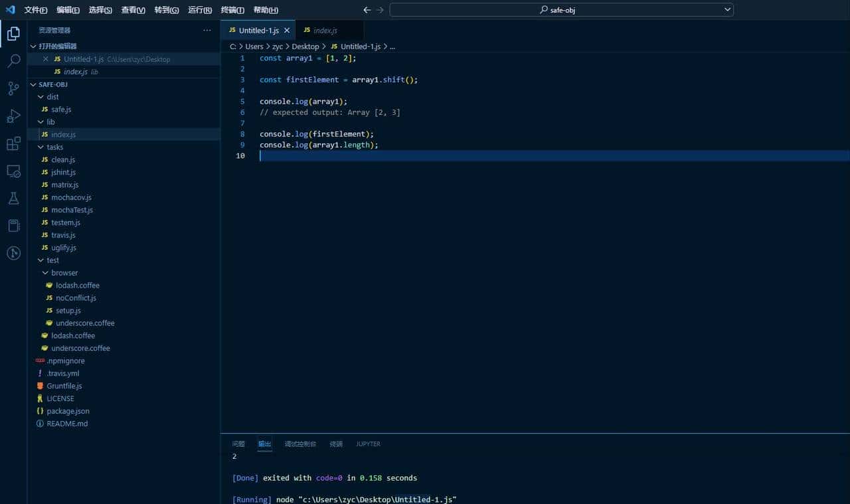
Task: Switch to the 终端 panel tab
Action: coord(335,444)
